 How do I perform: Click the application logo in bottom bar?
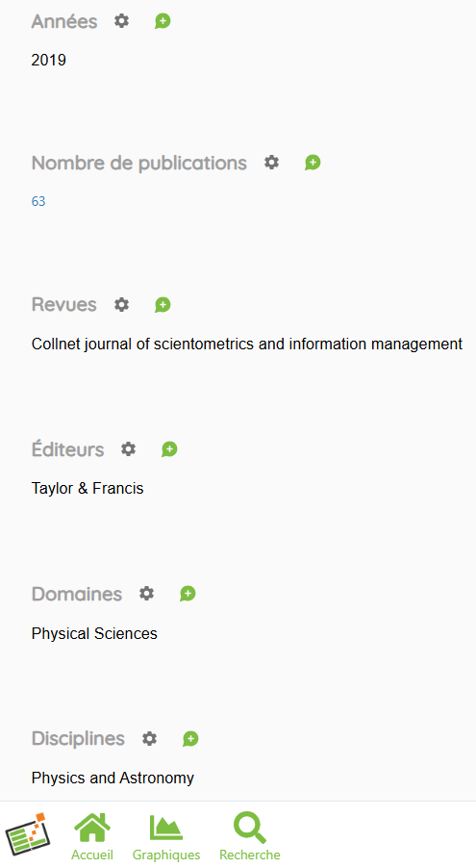click(x=28, y=833)
